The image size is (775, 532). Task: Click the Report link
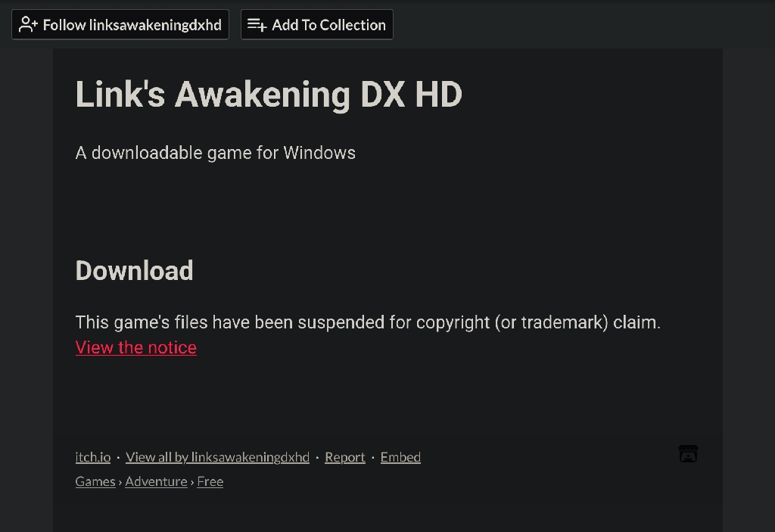click(x=345, y=457)
